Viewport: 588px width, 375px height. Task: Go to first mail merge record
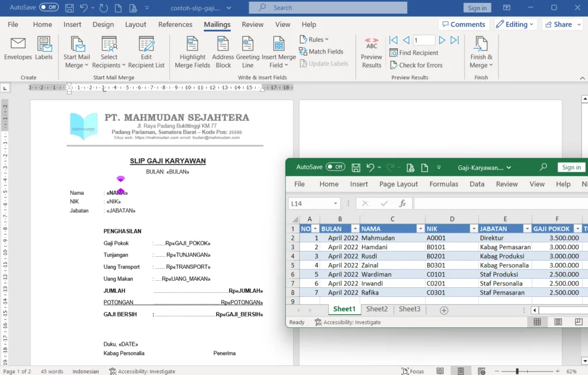tap(393, 40)
